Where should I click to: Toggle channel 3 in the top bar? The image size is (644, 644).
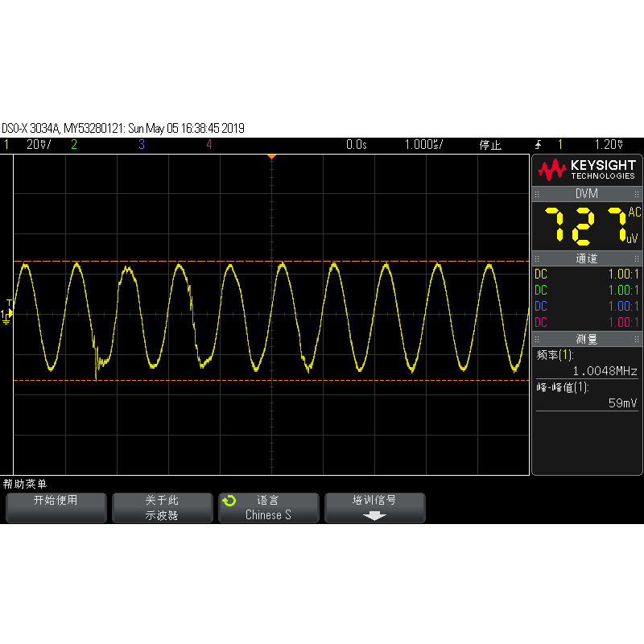coord(142,145)
